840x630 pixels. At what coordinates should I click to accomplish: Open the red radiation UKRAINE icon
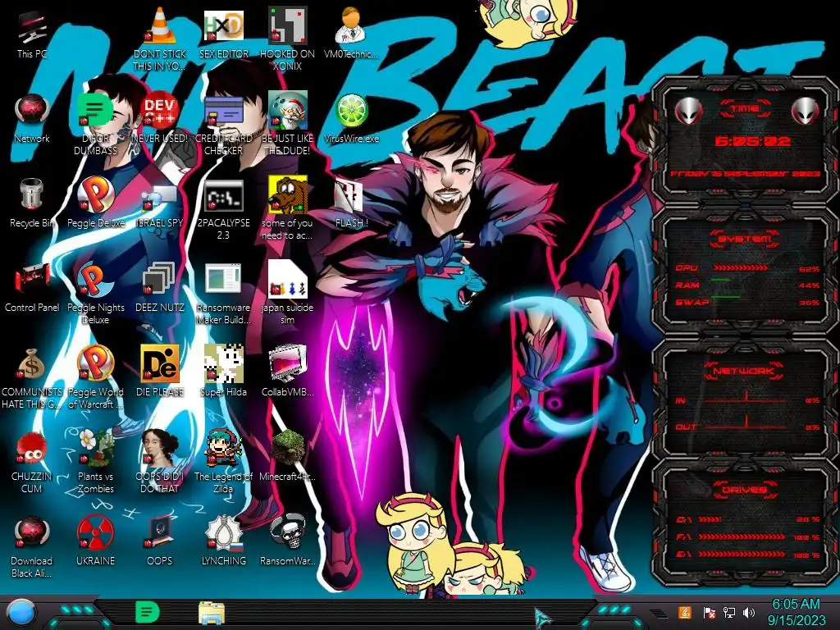[x=95, y=541]
